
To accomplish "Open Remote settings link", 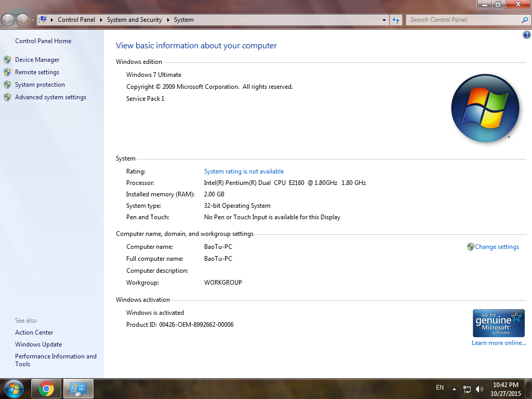I will (37, 72).
